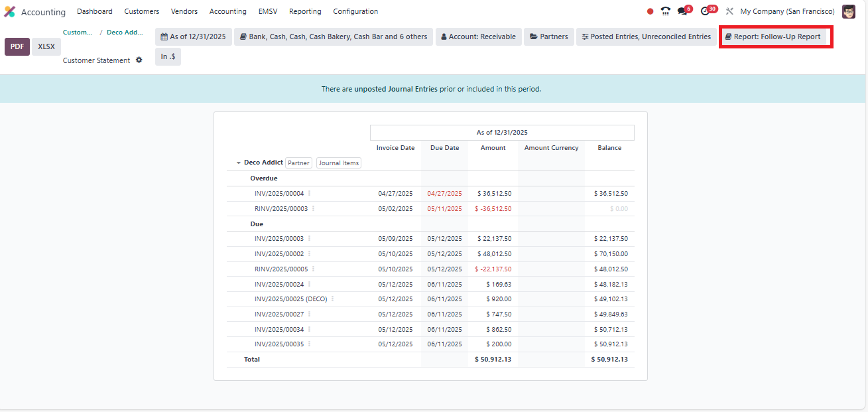Click the Due Date column header
This screenshot has height=412, width=868.
coord(445,148)
